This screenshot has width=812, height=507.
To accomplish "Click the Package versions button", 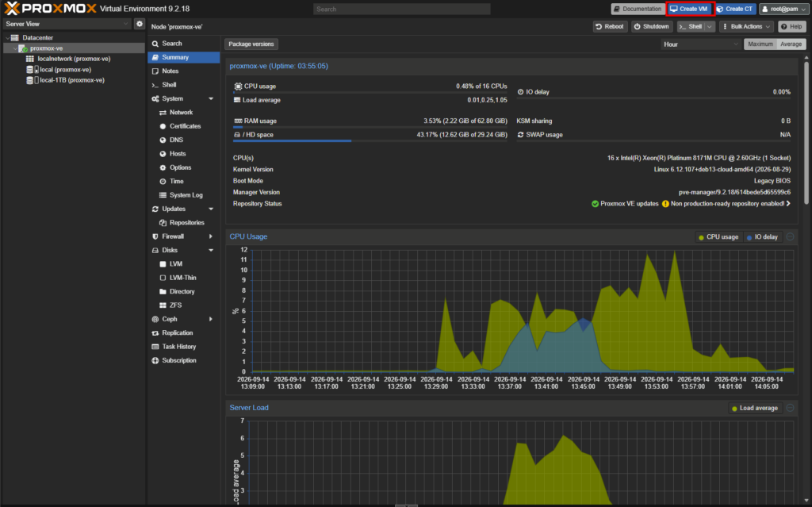I will click(x=251, y=44).
